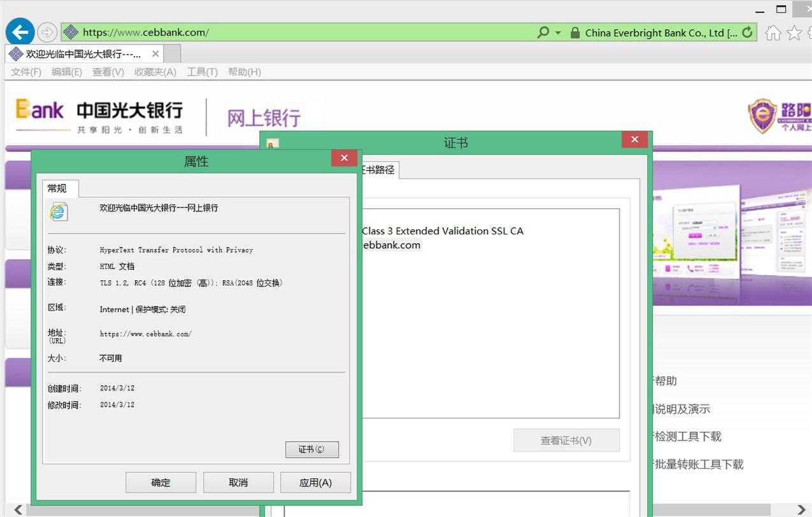Click the Internet Explorer page icon in 属性
This screenshot has height=517, width=812.
(58, 211)
